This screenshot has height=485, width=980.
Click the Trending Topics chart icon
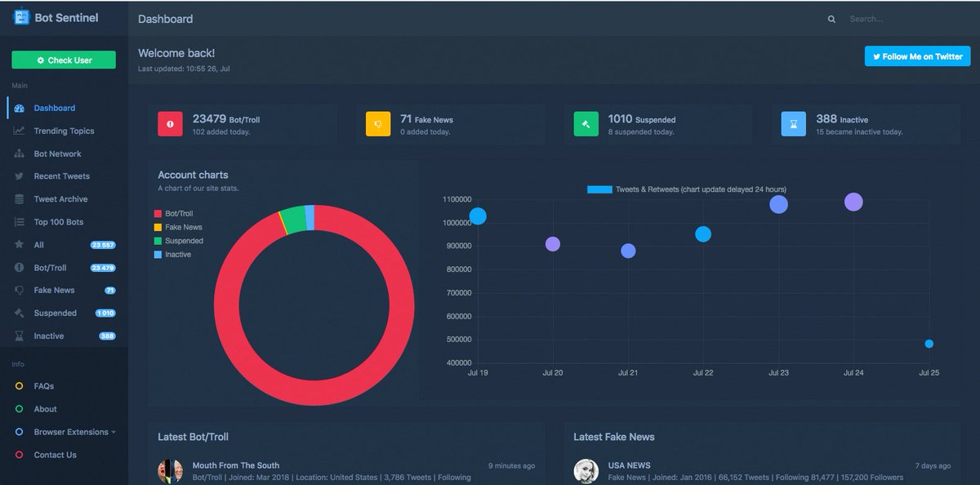point(19,131)
